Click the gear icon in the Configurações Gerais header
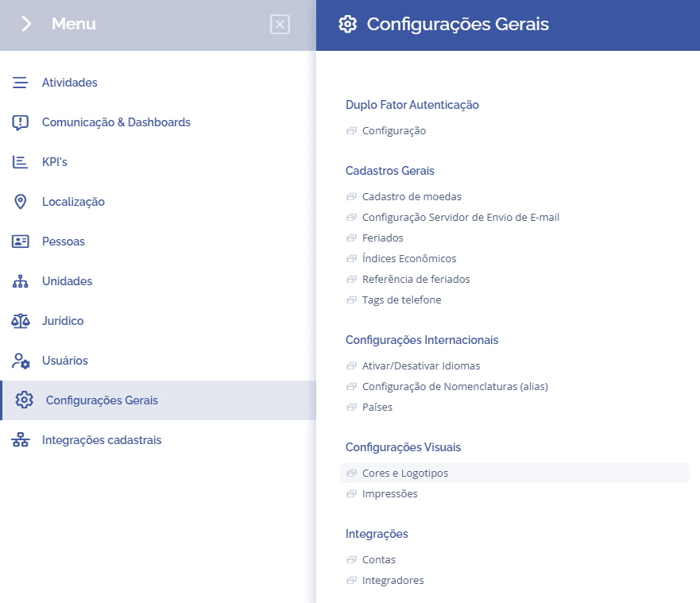The width and height of the screenshot is (700, 603). click(x=347, y=24)
